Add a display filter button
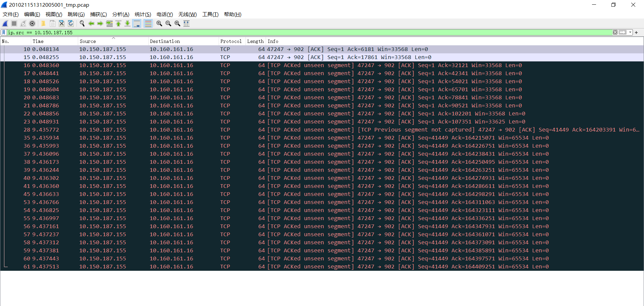This screenshot has width=644, height=306. pos(636,33)
